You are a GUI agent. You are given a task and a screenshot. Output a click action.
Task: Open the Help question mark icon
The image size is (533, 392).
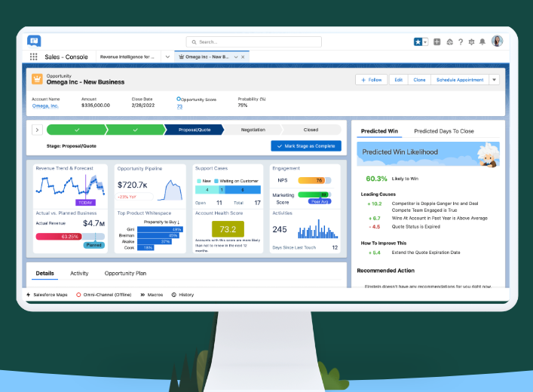461,42
